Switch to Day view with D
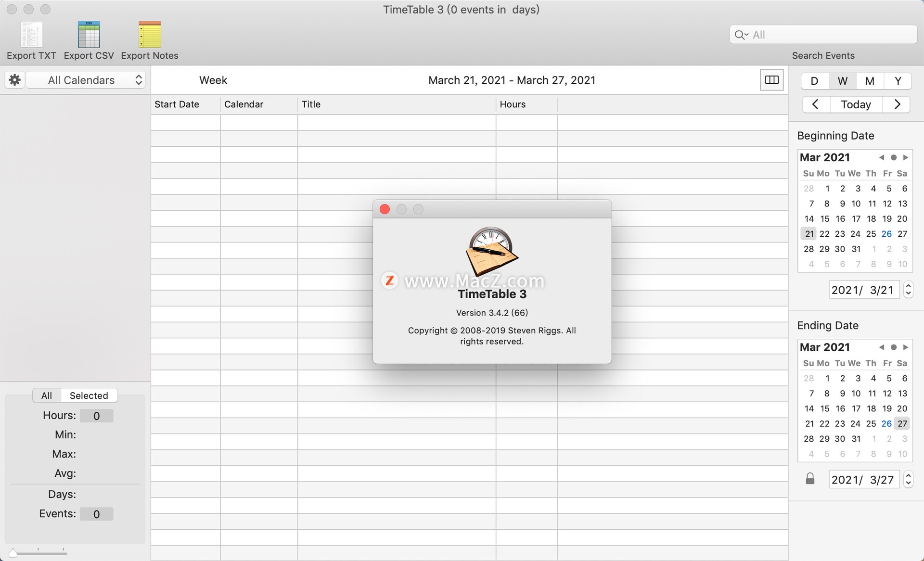This screenshot has height=561, width=924. [814, 81]
